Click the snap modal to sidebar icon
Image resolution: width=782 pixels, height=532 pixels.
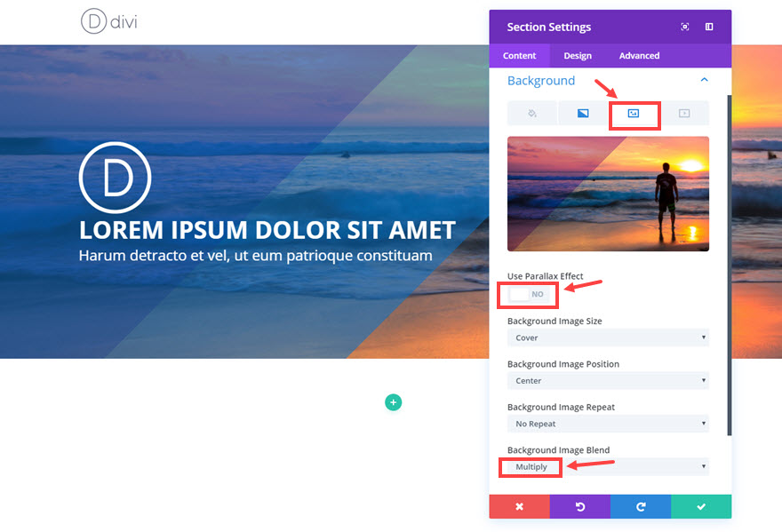click(x=709, y=27)
